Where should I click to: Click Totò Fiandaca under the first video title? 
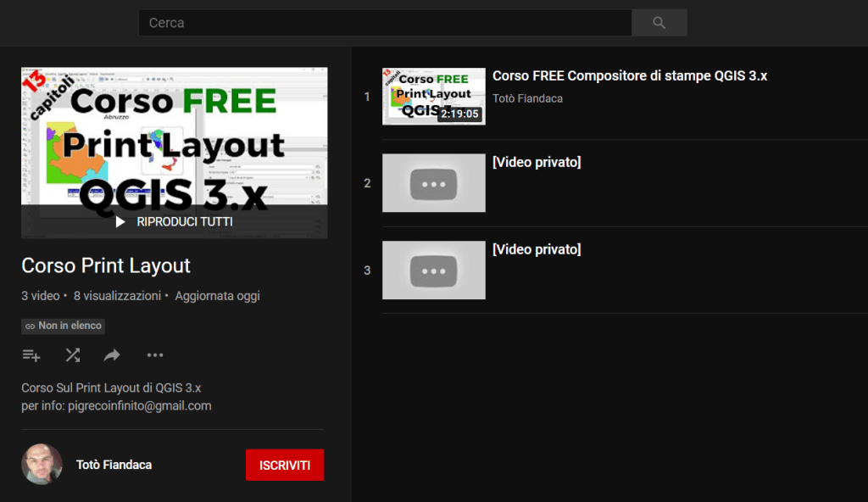click(x=527, y=98)
